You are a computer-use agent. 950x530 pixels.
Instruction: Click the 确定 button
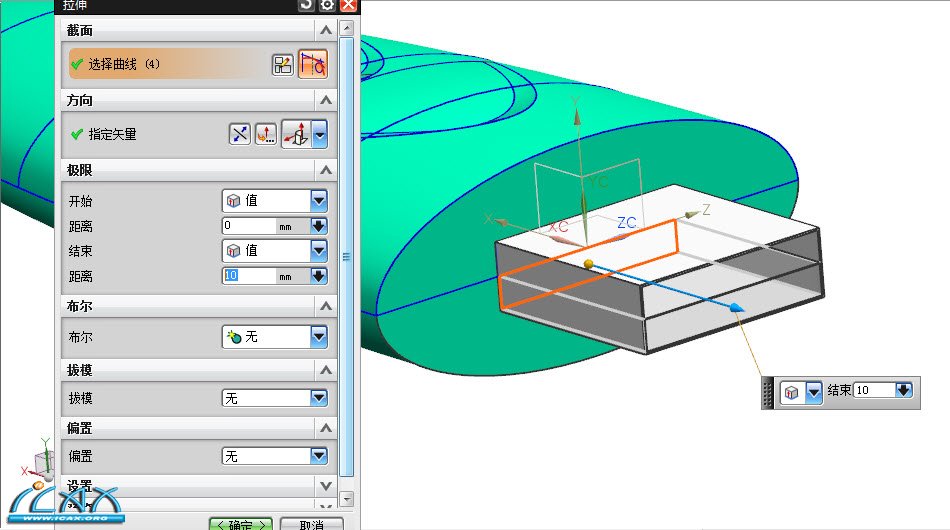(240, 524)
